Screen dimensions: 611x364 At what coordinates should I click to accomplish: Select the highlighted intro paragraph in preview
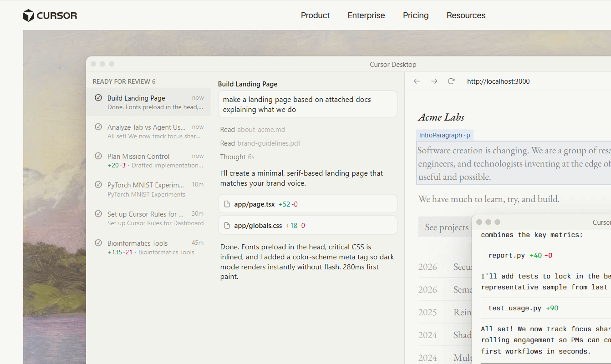click(514, 163)
